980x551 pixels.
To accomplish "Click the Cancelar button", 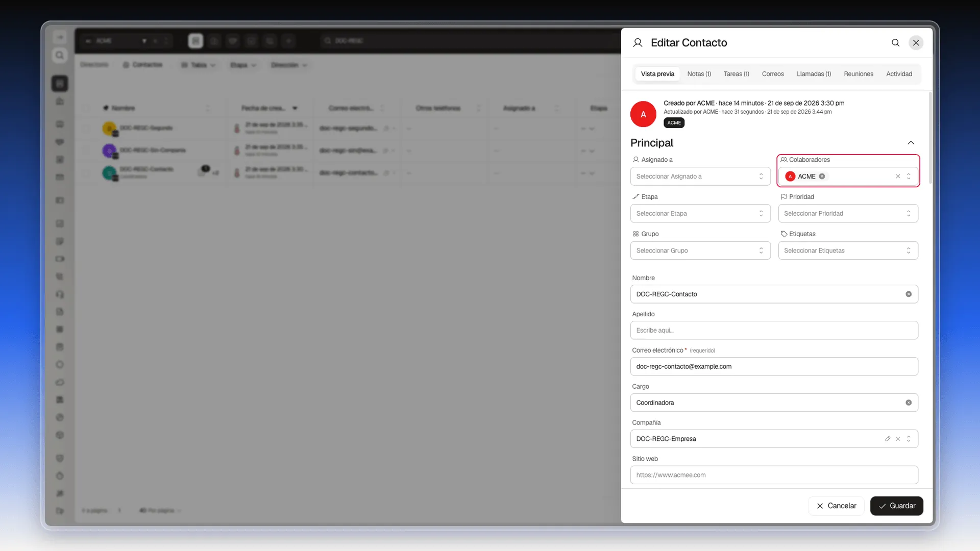I will [836, 506].
